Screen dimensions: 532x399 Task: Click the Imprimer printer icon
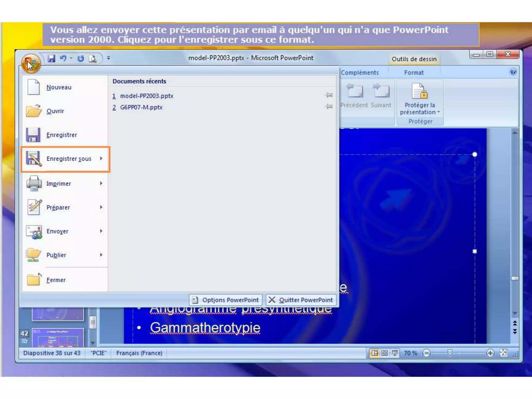[34, 183]
